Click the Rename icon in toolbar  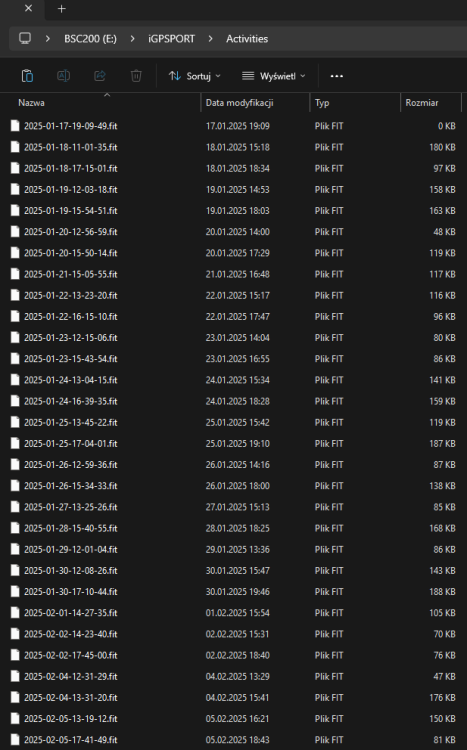pos(64,76)
